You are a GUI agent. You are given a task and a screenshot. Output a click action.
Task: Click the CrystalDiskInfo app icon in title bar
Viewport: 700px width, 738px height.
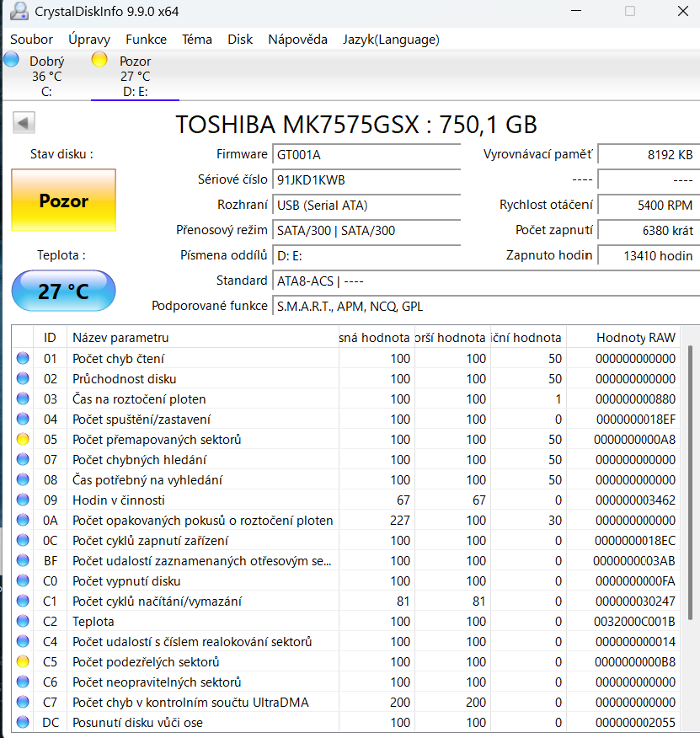[19, 11]
